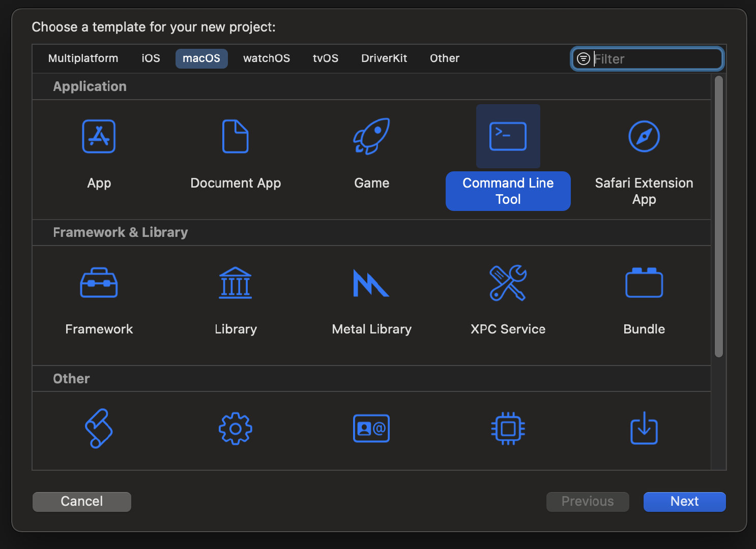Choose the gear icon template under Other
The image size is (756, 549).
(x=235, y=429)
